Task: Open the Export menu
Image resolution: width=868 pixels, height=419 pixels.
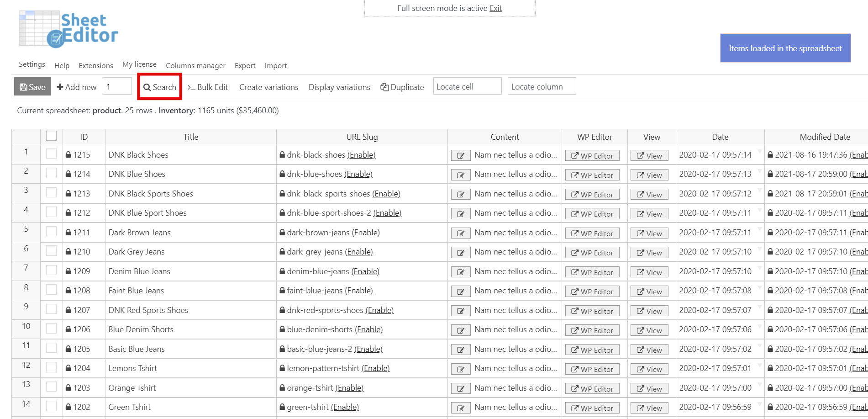Action: (x=245, y=65)
